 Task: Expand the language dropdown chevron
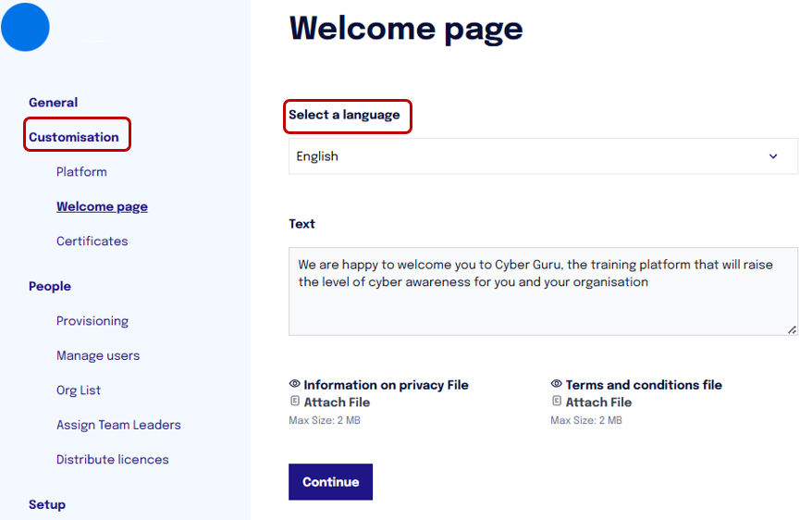tap(772, 156)
